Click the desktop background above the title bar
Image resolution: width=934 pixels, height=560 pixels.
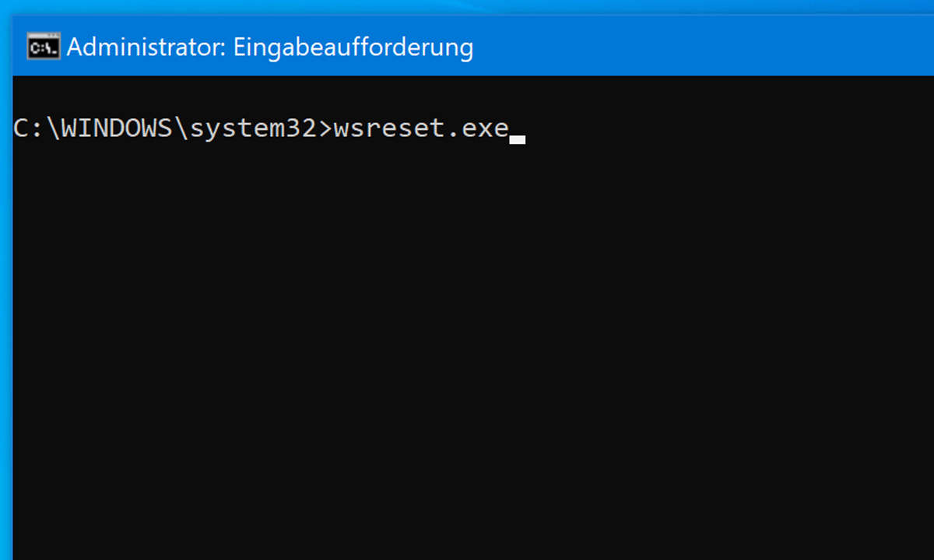point(467,7)
